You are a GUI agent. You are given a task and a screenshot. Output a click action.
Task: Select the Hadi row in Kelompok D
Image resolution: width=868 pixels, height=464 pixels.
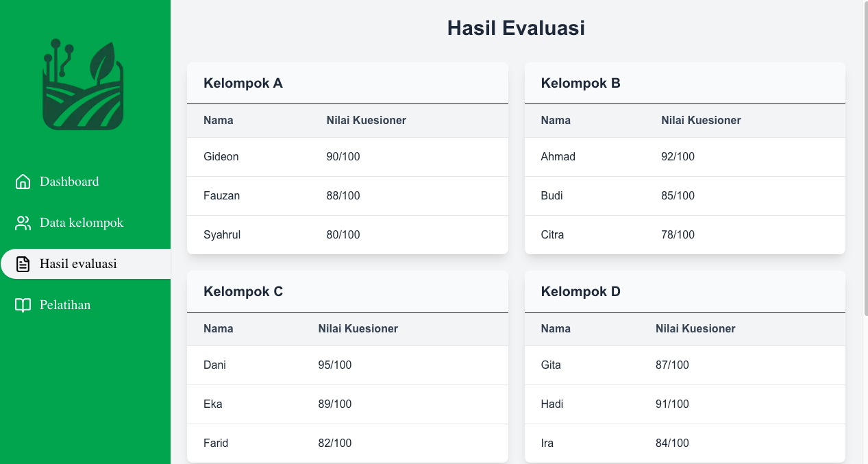pos(684,404)
